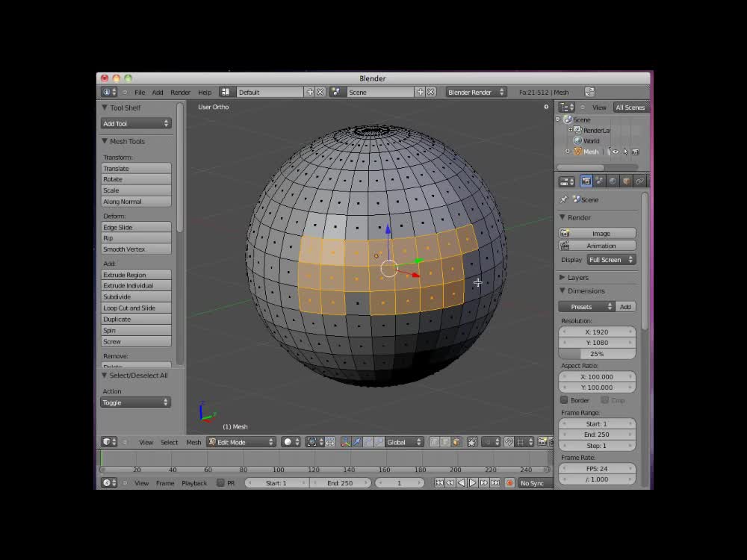Open the Info editor type selector icon
This screenshot has width=747, height=560.
108,92
